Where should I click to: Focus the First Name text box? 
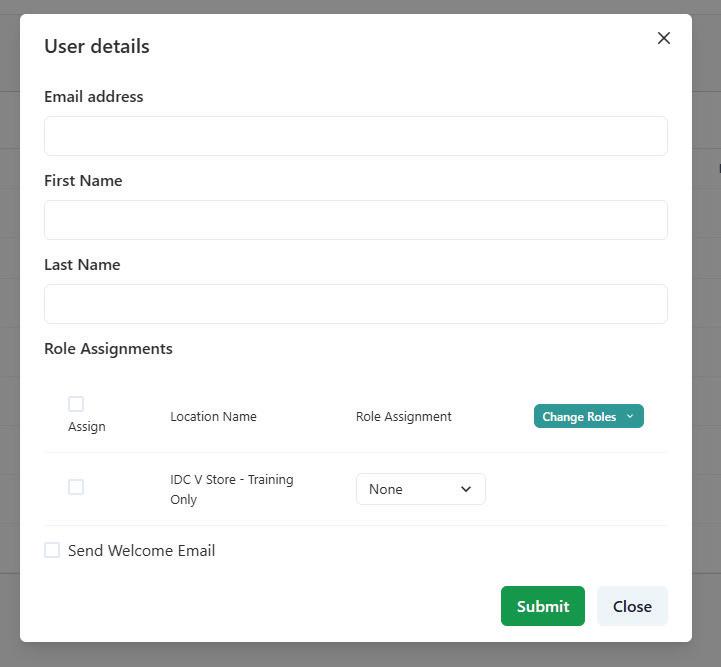click(355, 220)
